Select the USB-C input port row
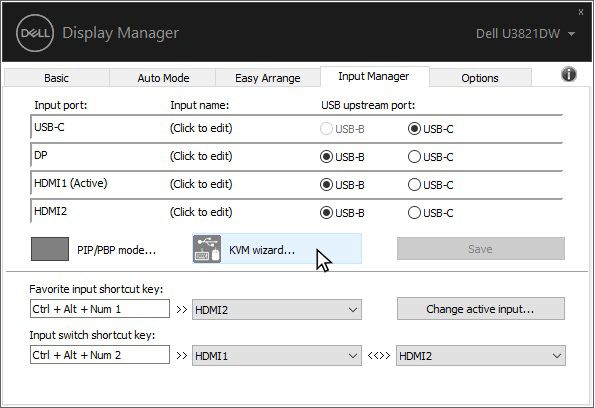The image size is (595, 408). tap(296, 128)
